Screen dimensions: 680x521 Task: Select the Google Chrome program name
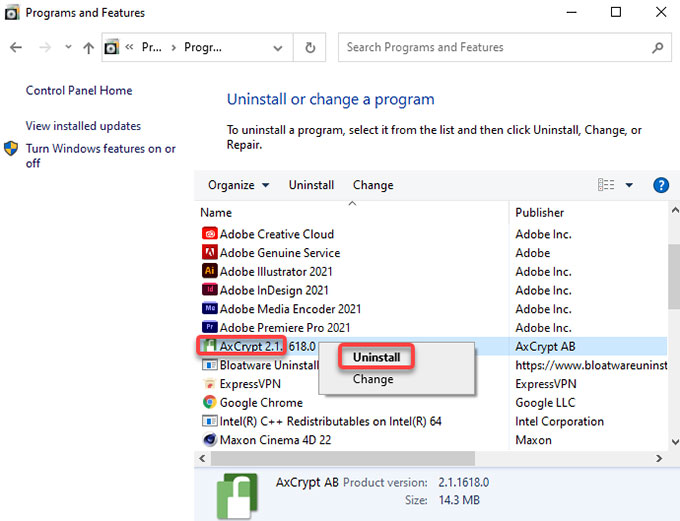click(261, 402)
